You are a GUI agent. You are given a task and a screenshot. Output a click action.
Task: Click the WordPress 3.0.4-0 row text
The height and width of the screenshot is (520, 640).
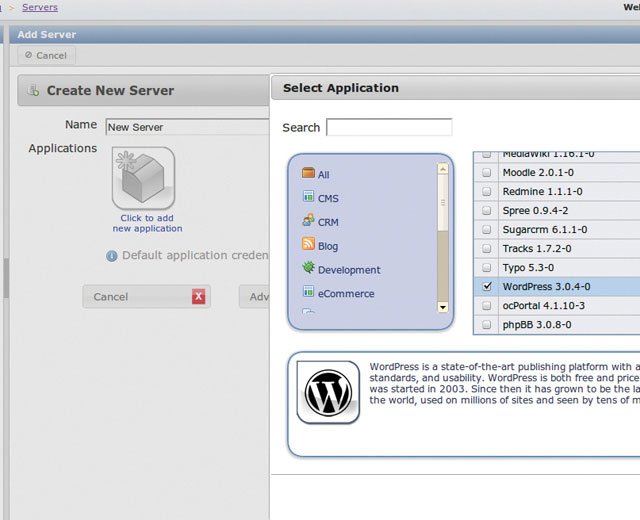546,287
